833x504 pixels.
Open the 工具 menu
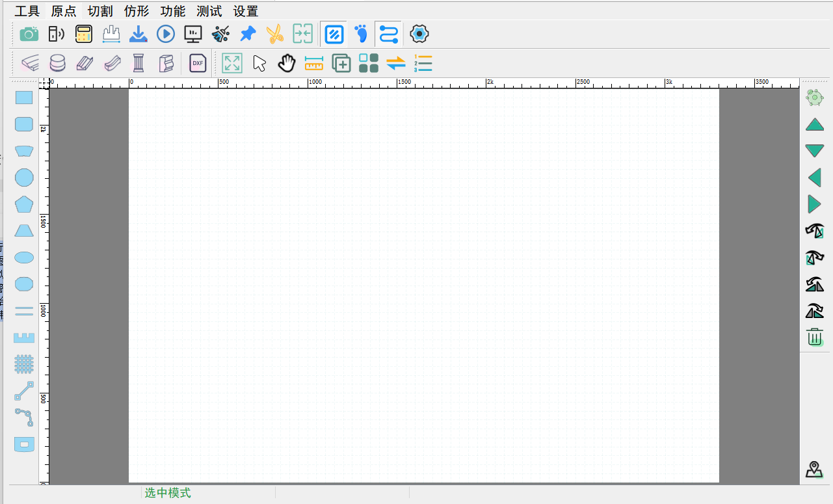click(27, 11)
